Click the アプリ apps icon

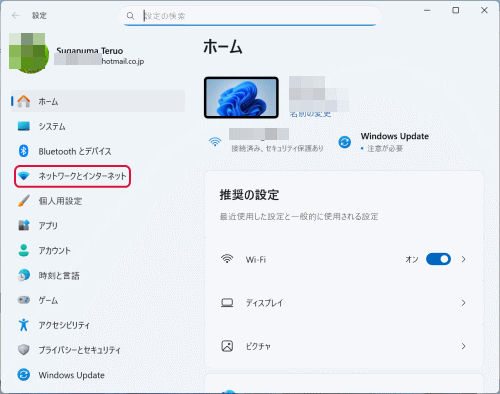pyautogui.click(x=24, y=225)
